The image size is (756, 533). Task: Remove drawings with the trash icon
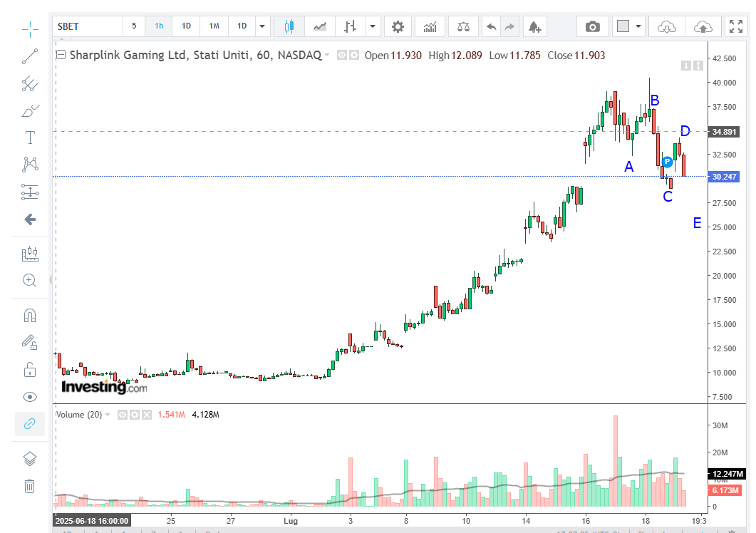(30, 486)
